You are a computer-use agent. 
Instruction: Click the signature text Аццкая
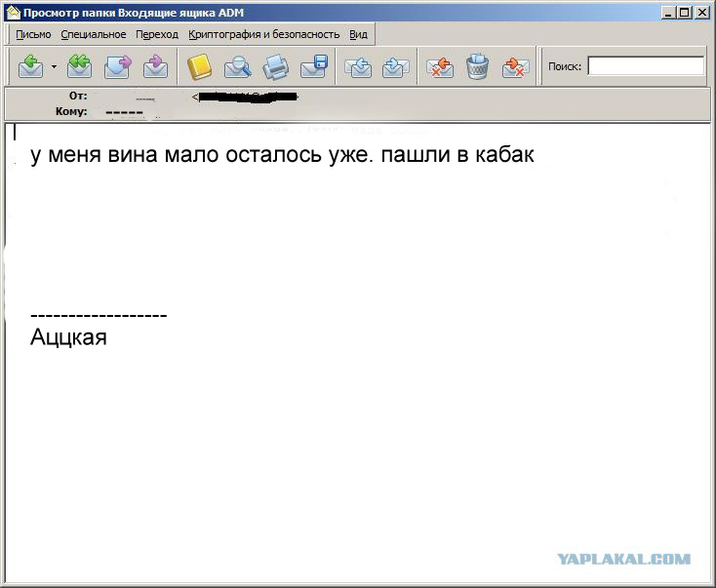click(x=68, y=337)
